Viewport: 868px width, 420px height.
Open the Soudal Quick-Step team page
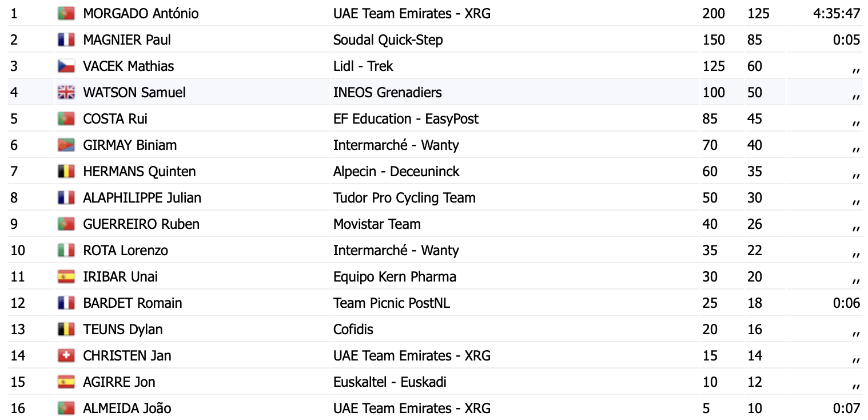coord(388,39)
